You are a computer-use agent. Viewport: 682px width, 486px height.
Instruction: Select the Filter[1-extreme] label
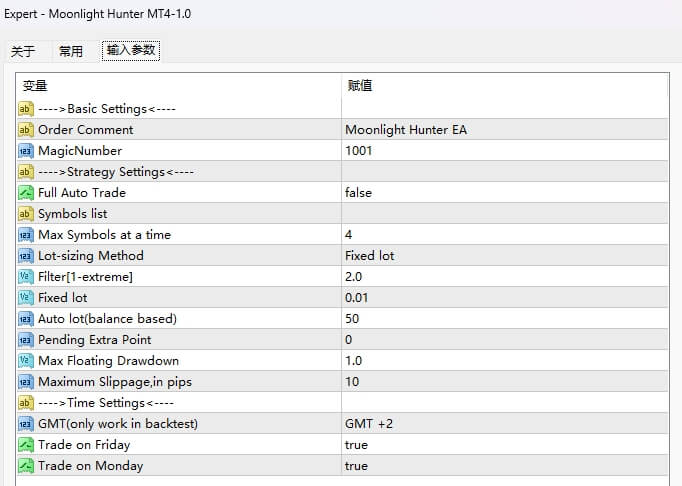click(85, 277)
